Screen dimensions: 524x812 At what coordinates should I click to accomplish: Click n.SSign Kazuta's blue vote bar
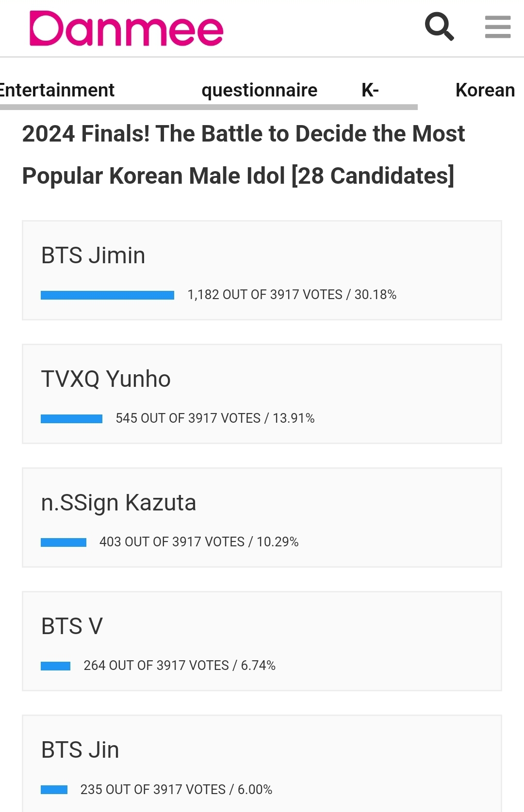point(64,542)
